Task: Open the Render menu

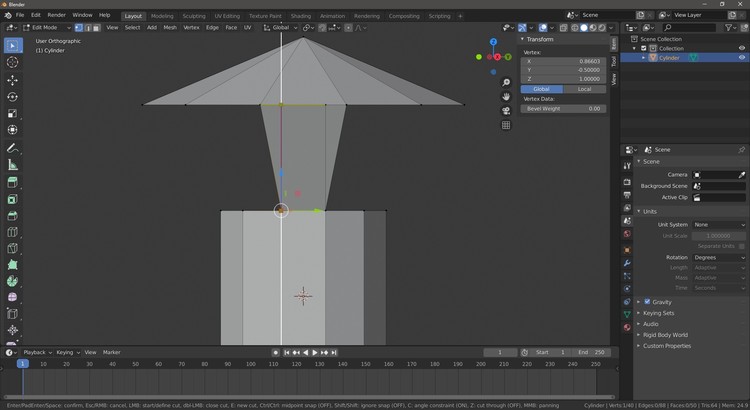Action: (x=57, y=15)
